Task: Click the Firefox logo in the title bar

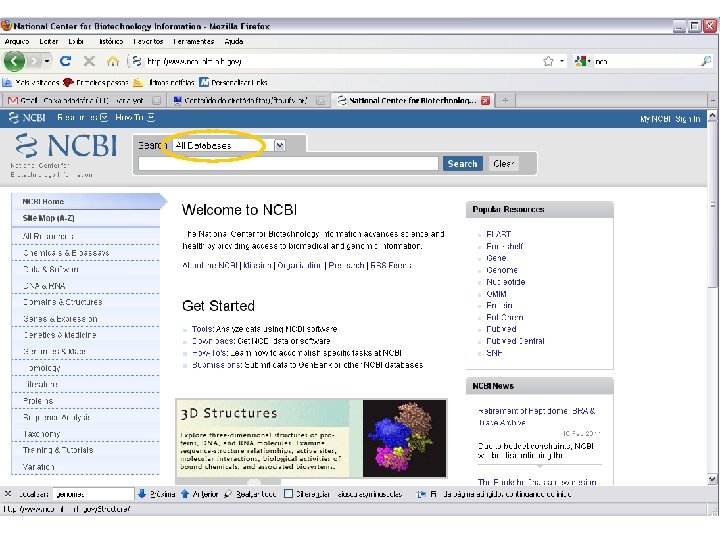Action: (6, 26)
